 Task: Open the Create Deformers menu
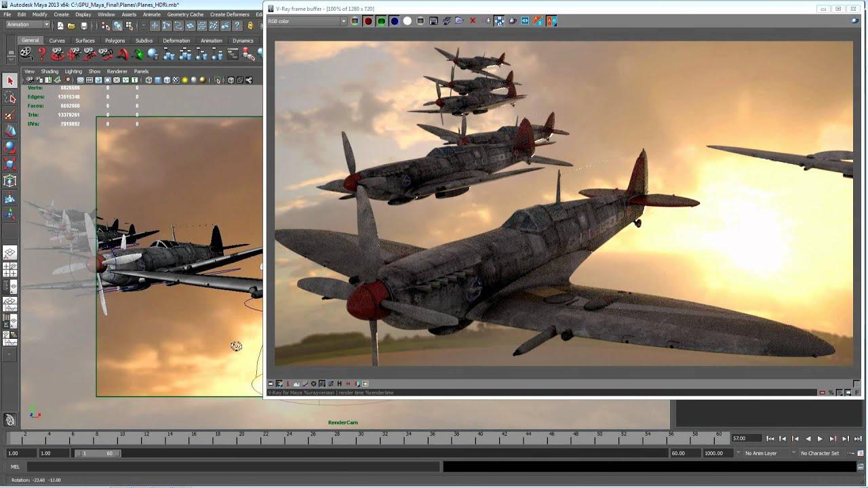[229, 14]
